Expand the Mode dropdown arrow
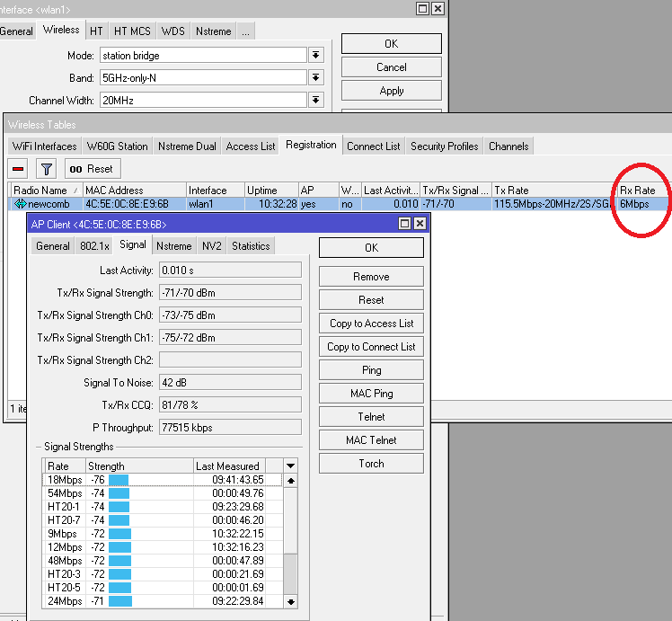 point(316,56)
